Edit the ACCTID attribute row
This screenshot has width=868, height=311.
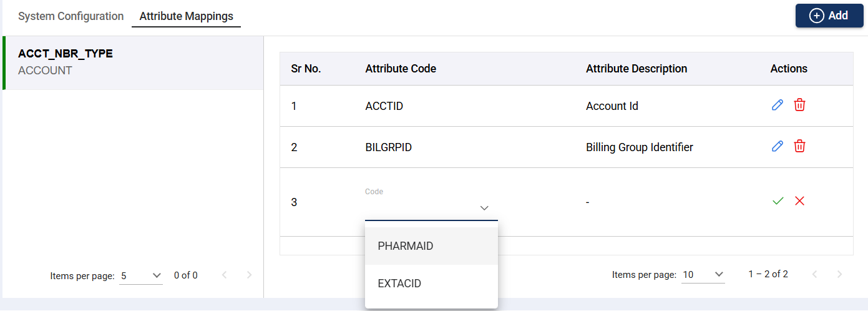[778, 106]
